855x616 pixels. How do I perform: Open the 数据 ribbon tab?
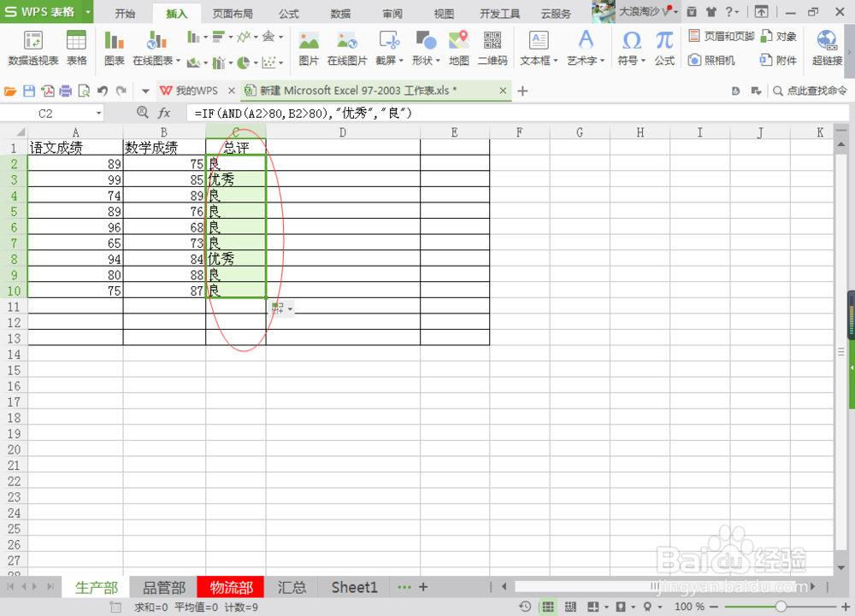(x=340, y=14)
